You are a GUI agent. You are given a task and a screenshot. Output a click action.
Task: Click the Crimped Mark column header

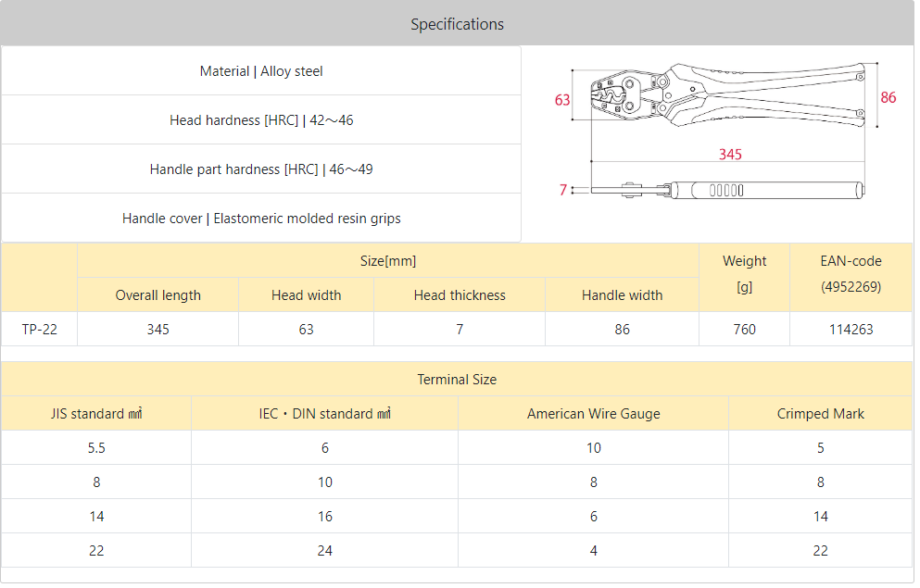[x=820, y=414]
